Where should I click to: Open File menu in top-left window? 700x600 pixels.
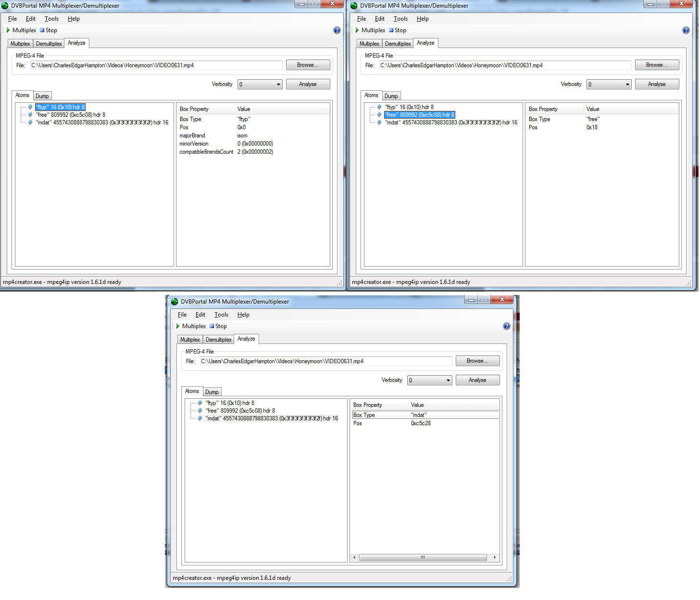[12, 19]
